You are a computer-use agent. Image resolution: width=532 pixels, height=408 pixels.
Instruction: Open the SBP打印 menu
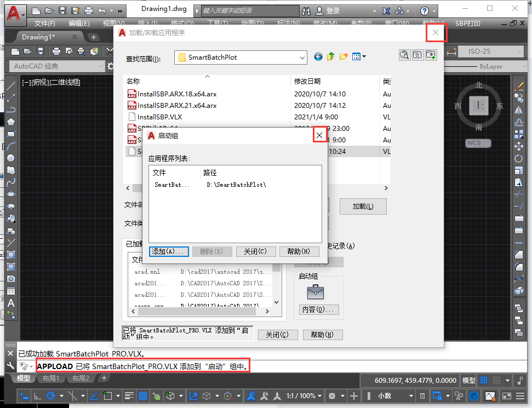pyautogui.click(x=467, y=24)
